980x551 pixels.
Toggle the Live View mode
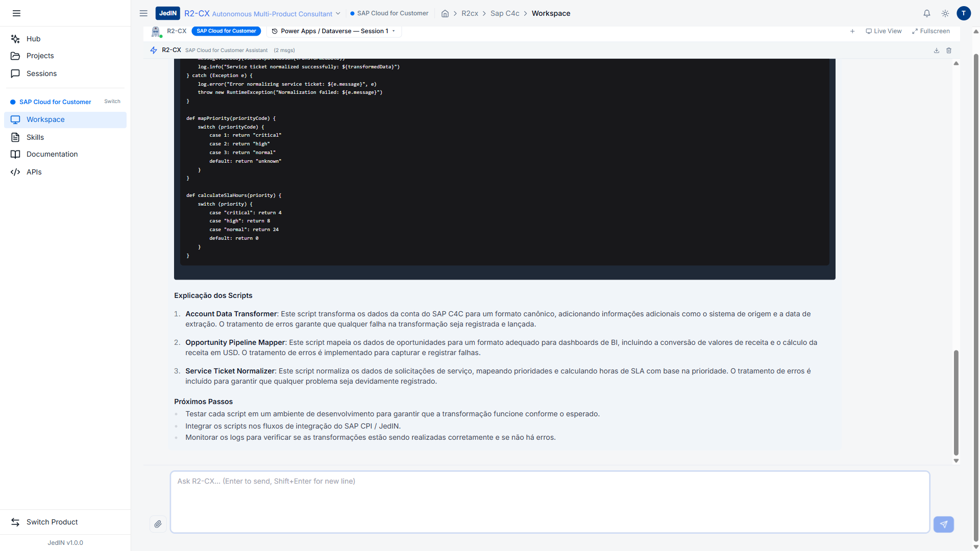click(x=884, y=31)
